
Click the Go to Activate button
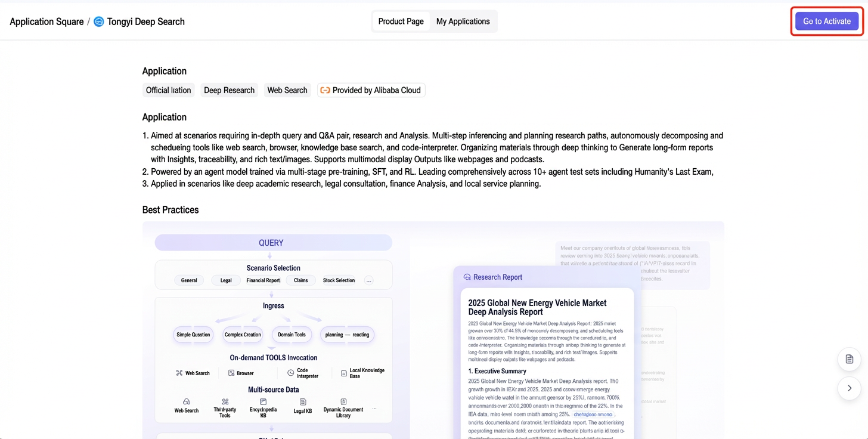coord(827,21)
